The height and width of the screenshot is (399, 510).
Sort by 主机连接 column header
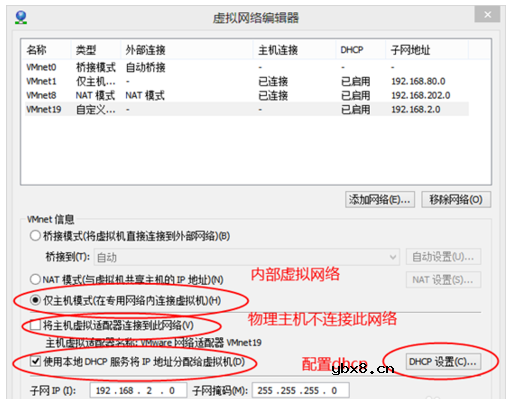[294, 50]
